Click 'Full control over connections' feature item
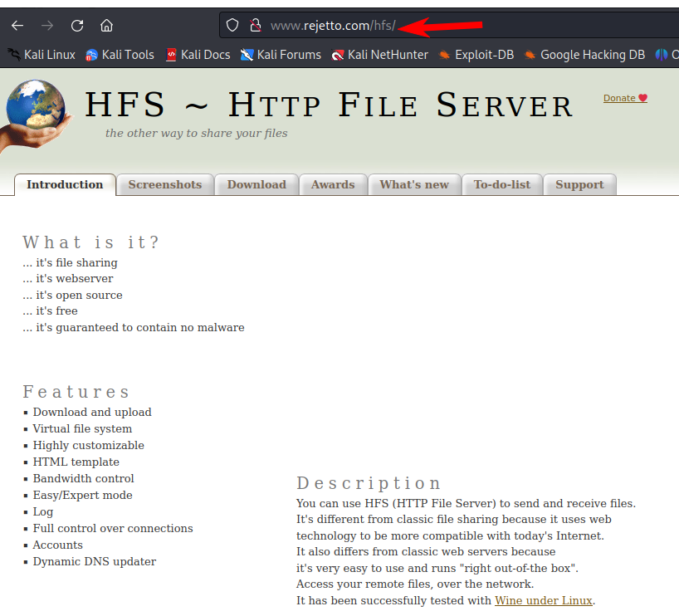 click(x=113, y=529)
